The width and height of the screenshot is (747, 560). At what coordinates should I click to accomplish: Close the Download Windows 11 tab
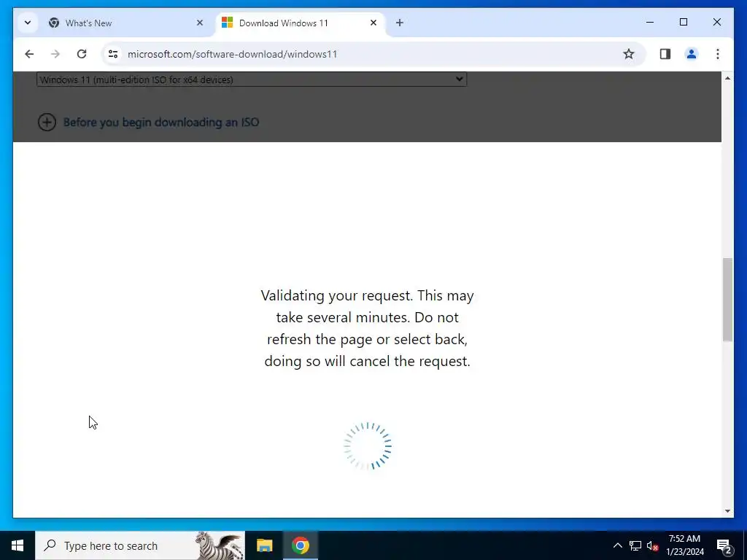click(373, 23)
